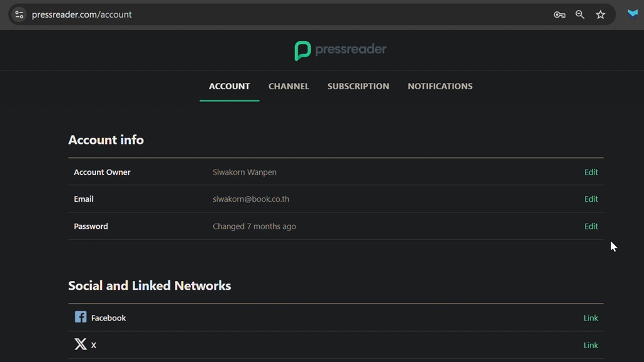
Task: Go to the NOTIFICATIONS tab
Action: point(440,86)
